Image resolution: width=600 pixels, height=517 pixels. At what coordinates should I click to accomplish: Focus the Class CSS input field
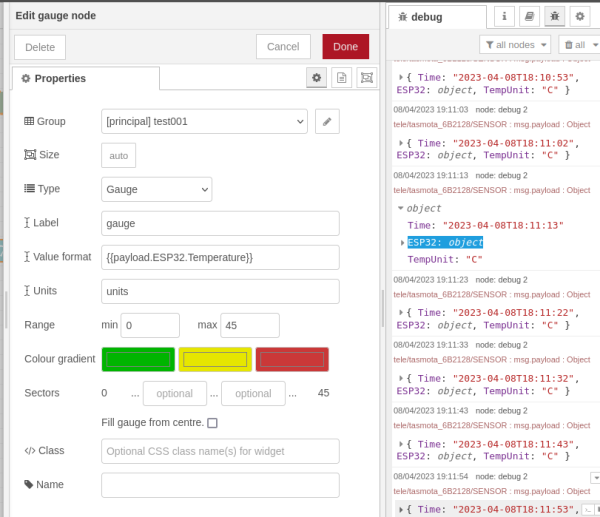(x=220, y=451)
